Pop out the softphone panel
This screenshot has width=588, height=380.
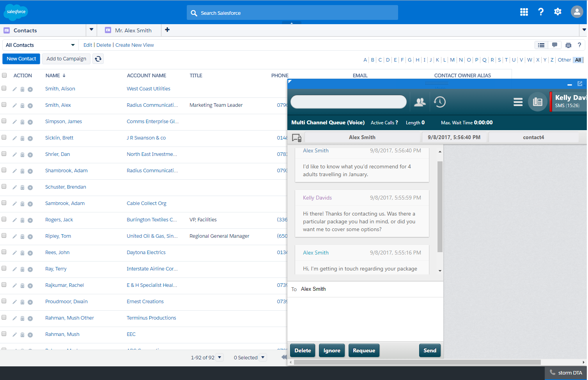[x=580, y=84]
